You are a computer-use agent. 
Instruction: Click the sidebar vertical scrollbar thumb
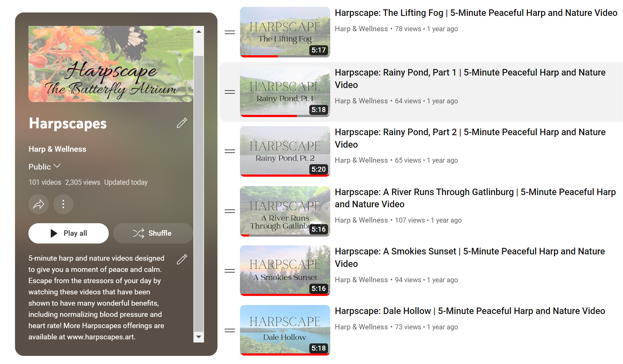click(x=199, y=194)
